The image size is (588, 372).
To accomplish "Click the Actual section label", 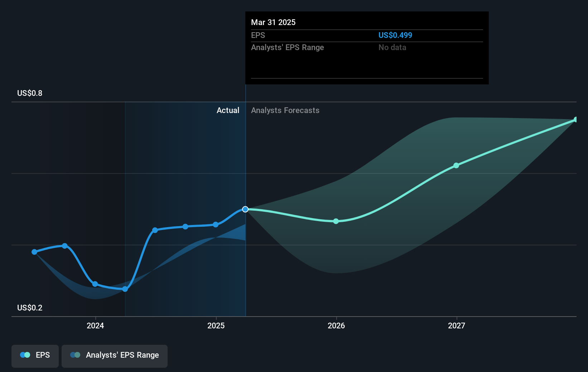I will click(228, 111).
